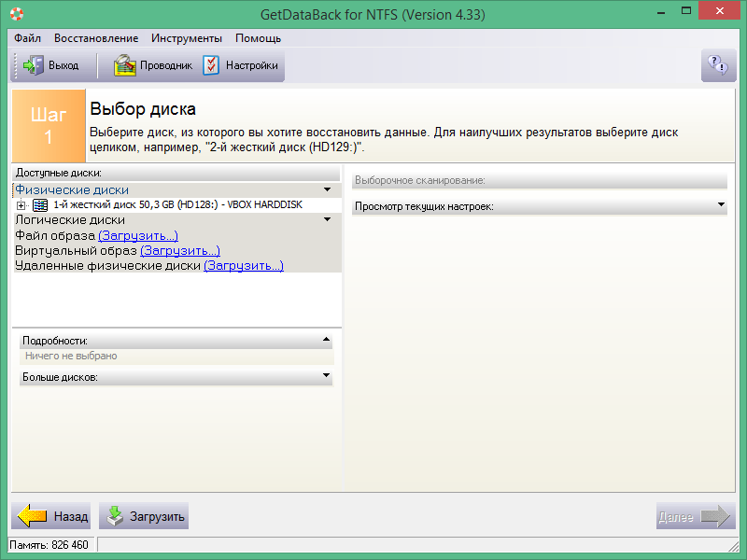Collapse the Физические диски section arrow

click(328, 189)
